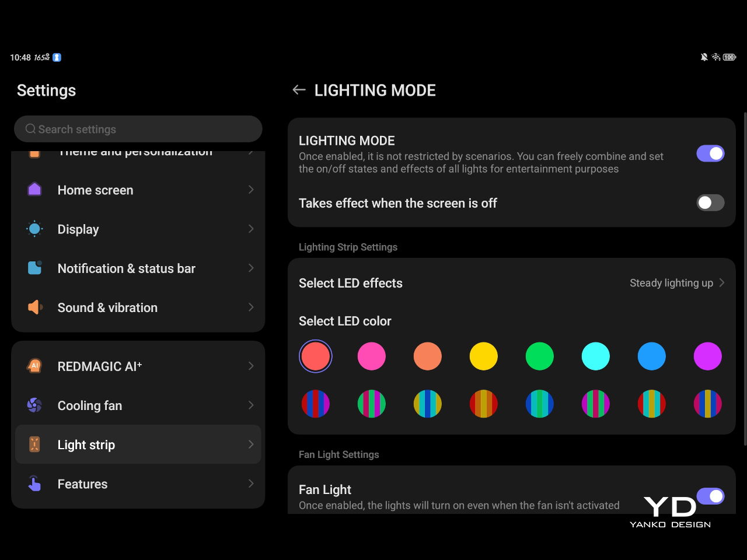
Task: Expand the Sound & vibration chevron
Action: point(251,307)
